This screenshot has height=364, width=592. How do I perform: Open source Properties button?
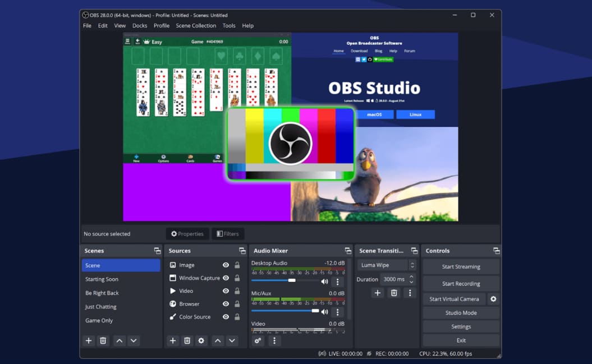click(x=187, y=234)
